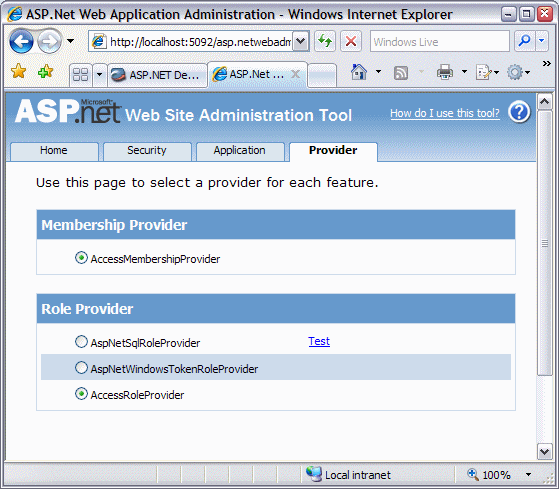Click the Local intranet zone icon
559x489 pixels.
314,474
